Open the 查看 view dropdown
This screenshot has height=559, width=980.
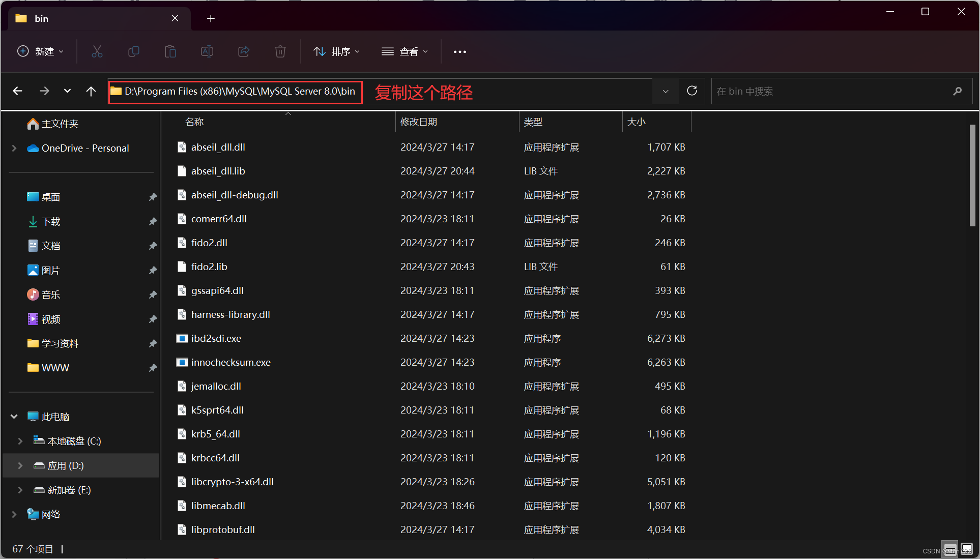click(x=405, y=51)
